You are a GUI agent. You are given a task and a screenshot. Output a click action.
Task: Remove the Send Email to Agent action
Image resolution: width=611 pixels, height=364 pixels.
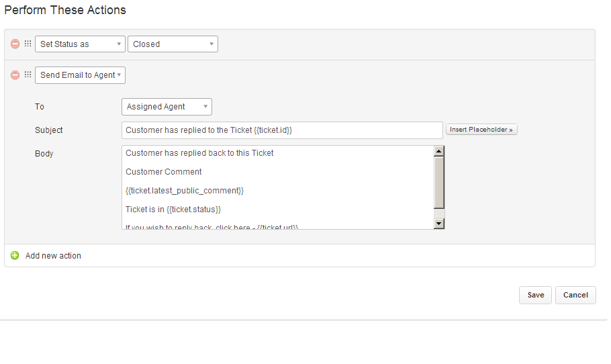[15, 75]
